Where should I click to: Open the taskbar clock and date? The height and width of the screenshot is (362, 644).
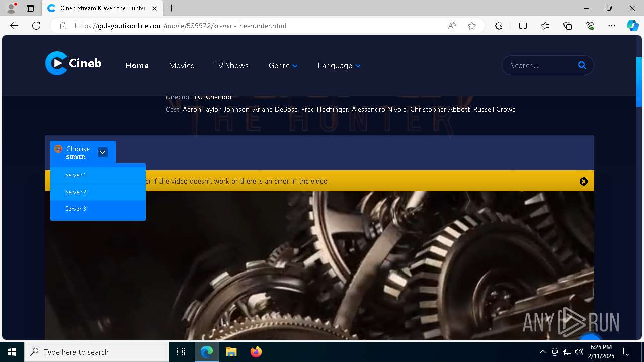coord(602,352)
